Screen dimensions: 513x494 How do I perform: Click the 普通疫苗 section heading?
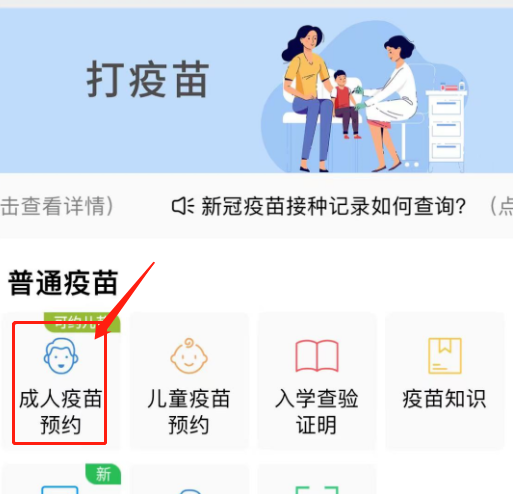click(x=63, y=283)
